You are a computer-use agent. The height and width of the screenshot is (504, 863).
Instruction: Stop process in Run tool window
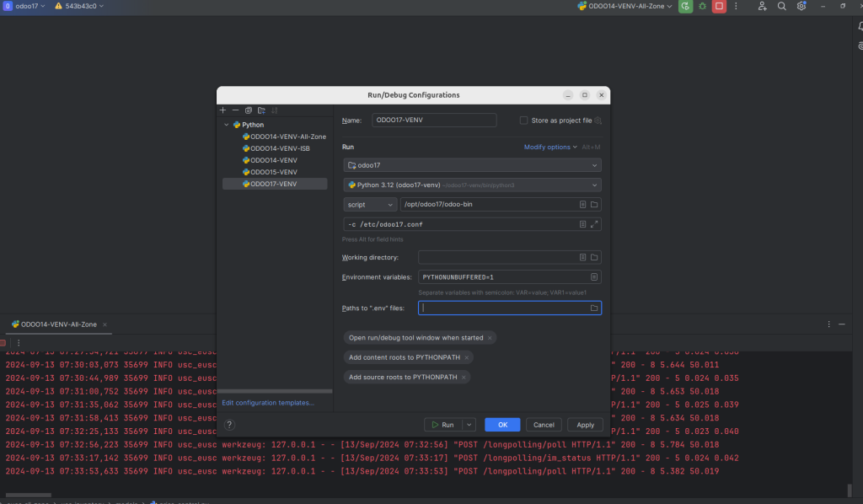pyautogui.click(x=3, y=343)
